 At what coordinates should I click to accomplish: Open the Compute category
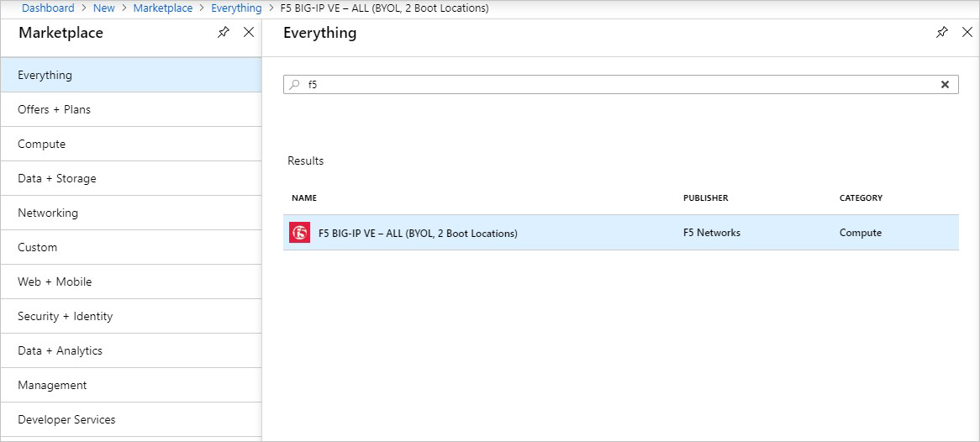coord(41,144)
